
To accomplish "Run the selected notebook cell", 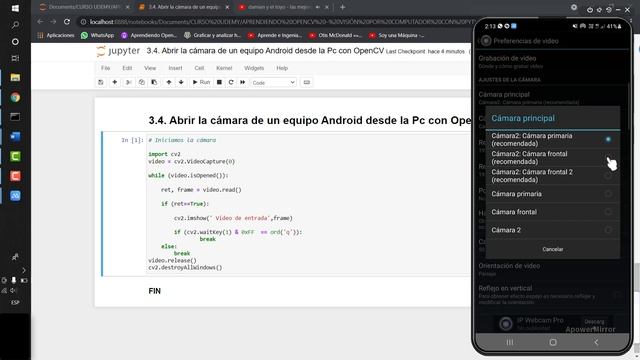I will (201, 82).
